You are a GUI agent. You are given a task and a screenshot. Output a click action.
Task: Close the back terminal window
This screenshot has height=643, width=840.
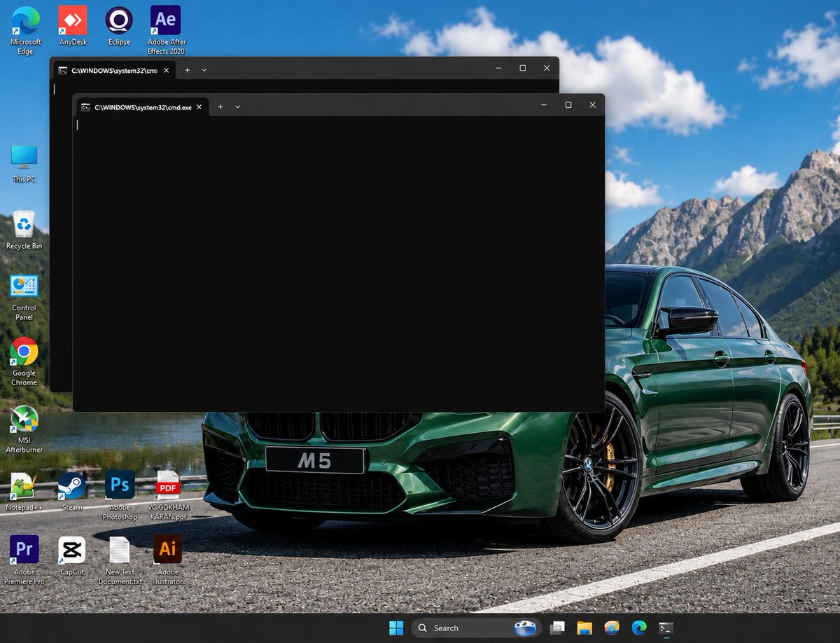547,68
